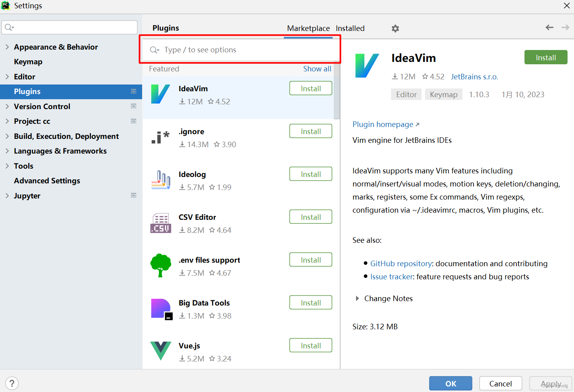Click the .ignore plugin icon
Image resolution: width=574 pixels, height=392 pixels.
tap(160, 137)
